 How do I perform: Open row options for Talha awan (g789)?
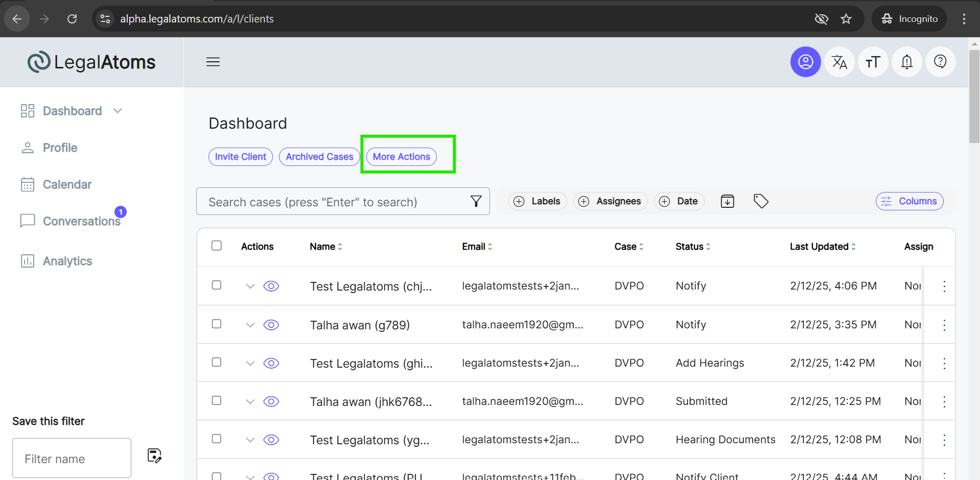pos(944,325)
